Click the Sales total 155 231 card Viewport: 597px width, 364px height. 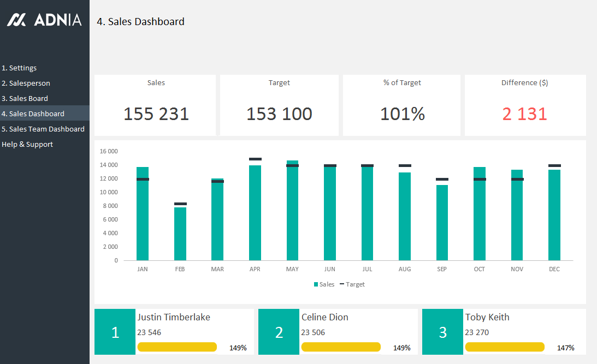click(x=156, y=114)
